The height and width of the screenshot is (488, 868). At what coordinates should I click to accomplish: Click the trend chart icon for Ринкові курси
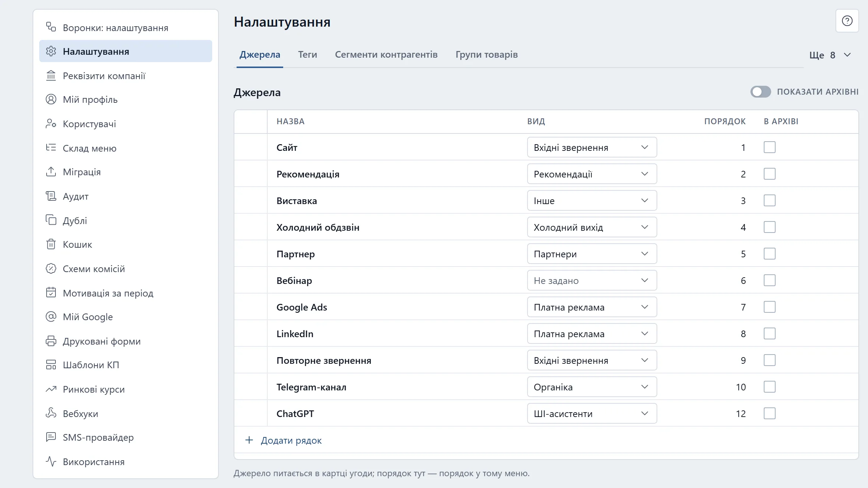coord(51,389)
